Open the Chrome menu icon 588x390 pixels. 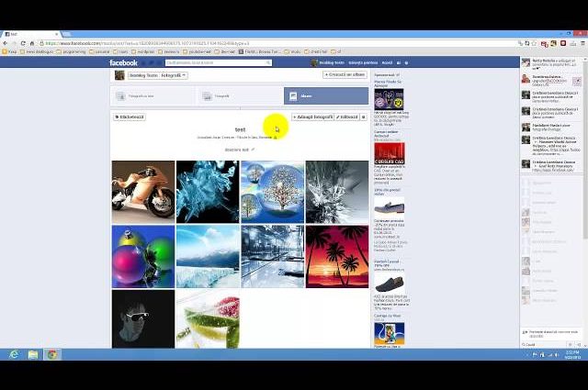click(583, 43)
